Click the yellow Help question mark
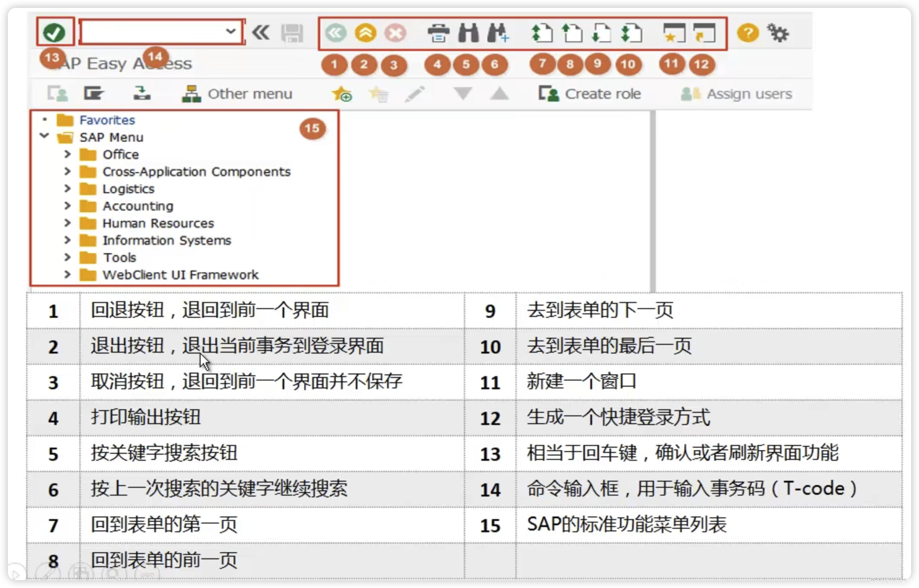 748,33
